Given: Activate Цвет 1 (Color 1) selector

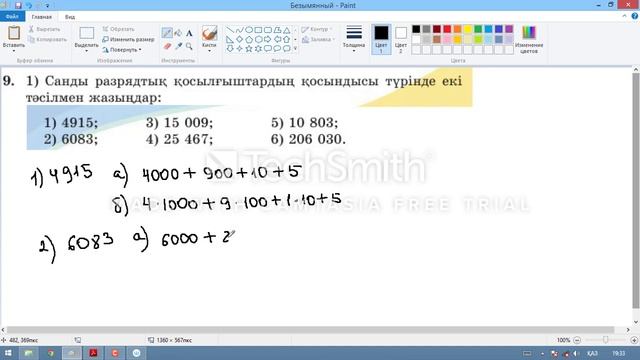Looking at the screenshot, I should pyautogui.click(x=381, y=39).
